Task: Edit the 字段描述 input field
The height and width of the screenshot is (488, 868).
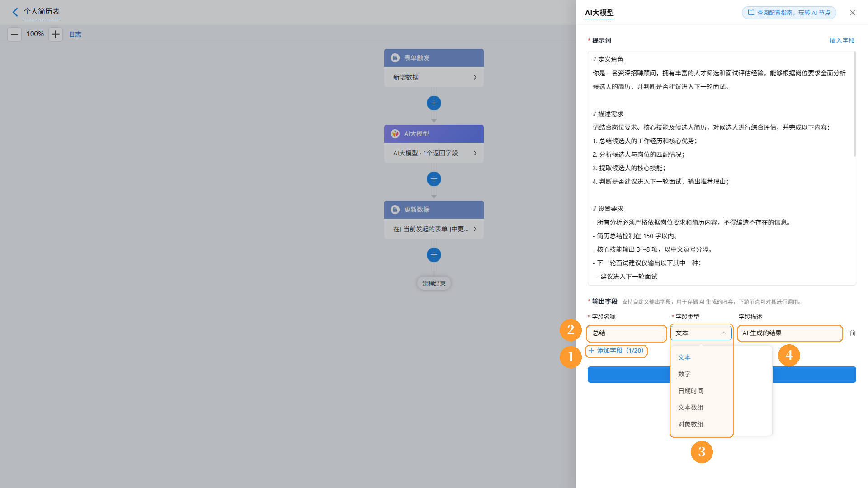Action: click(789, 333)
